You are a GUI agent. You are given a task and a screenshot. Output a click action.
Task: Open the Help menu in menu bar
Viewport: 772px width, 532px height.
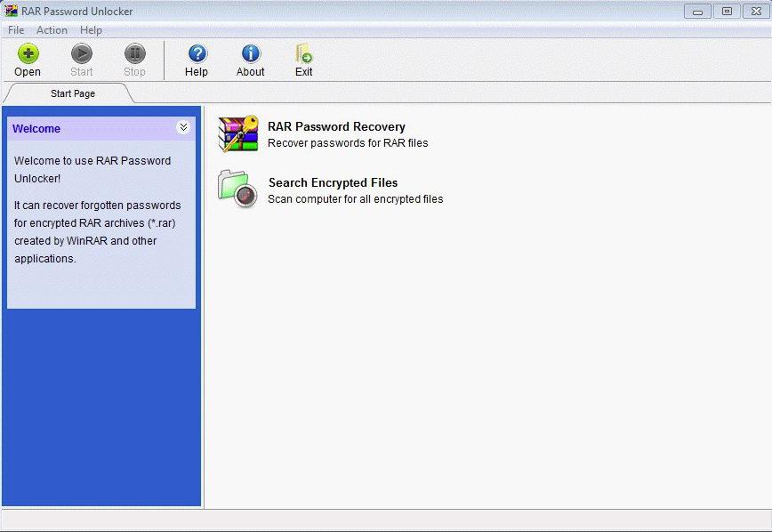coord(91,30)
